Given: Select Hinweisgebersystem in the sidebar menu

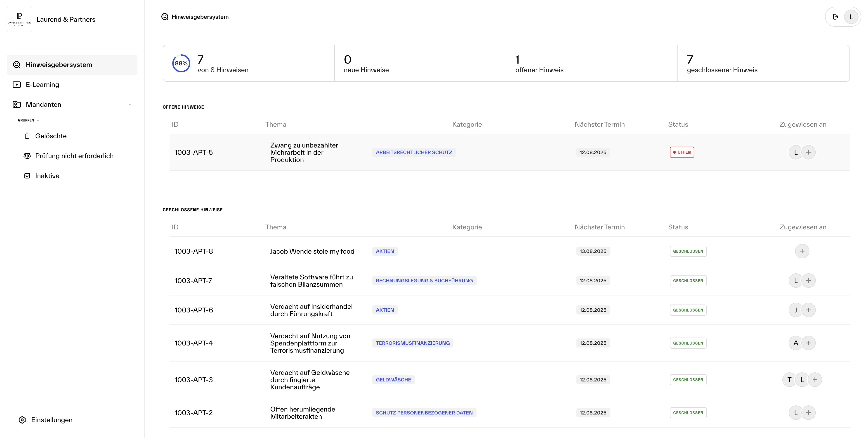Looking at the screenshot, I should point(59,64).
